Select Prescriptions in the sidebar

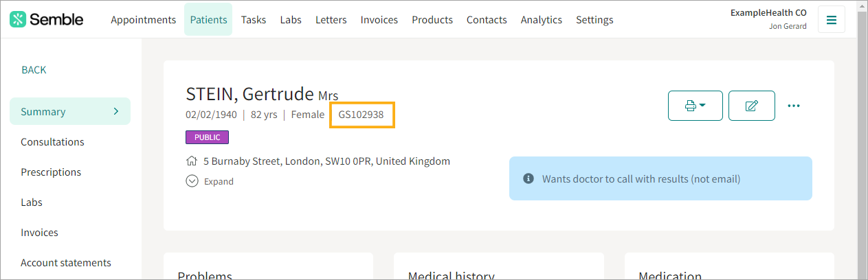51,172
